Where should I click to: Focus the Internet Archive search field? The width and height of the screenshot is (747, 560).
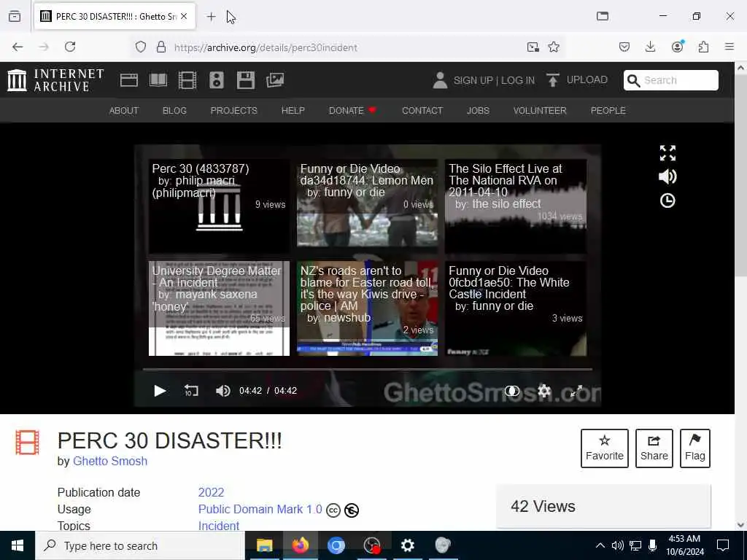pyautogui.click(x=671, y=80)
